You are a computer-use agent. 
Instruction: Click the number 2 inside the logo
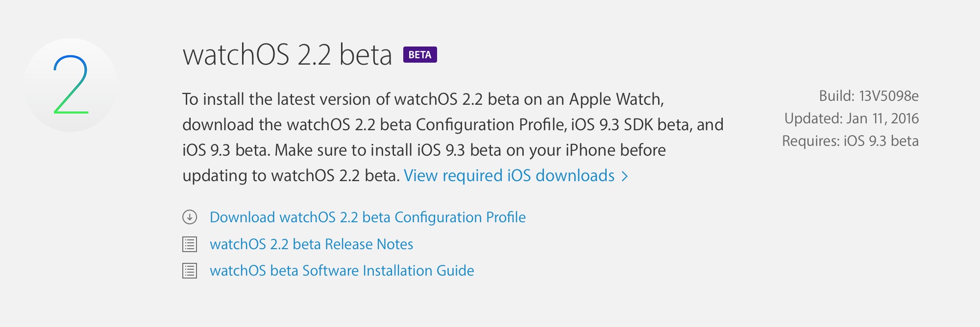click(x=71, y=85)
